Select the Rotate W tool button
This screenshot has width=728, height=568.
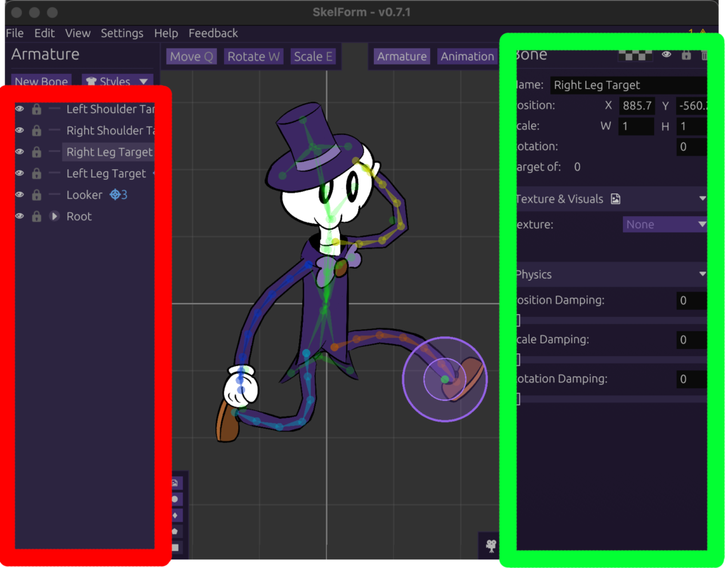(254, 56)
